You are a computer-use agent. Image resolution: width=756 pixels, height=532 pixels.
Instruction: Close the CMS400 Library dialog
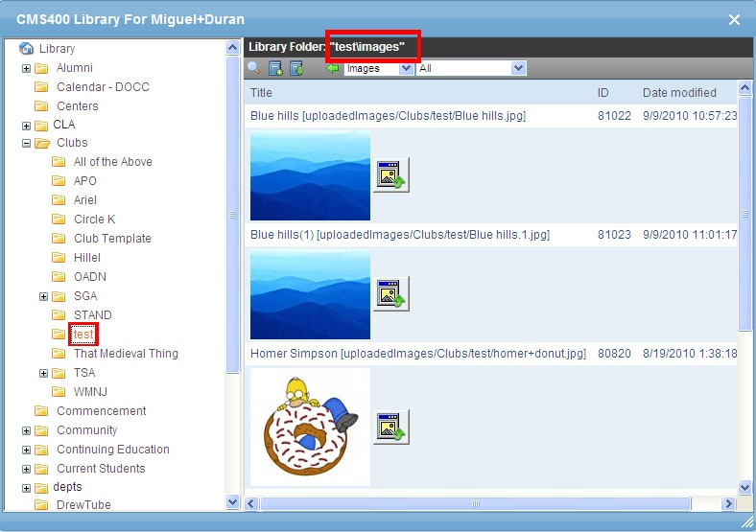point(734,20)
